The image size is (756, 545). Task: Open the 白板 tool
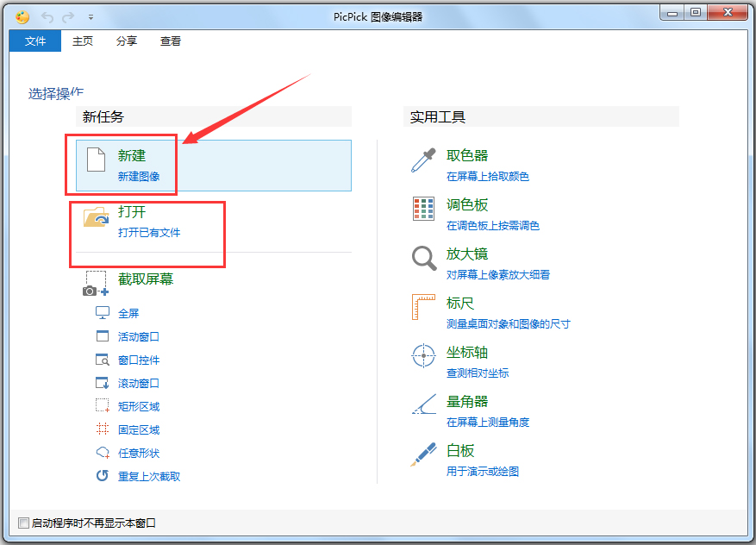[x=460, y=450]
